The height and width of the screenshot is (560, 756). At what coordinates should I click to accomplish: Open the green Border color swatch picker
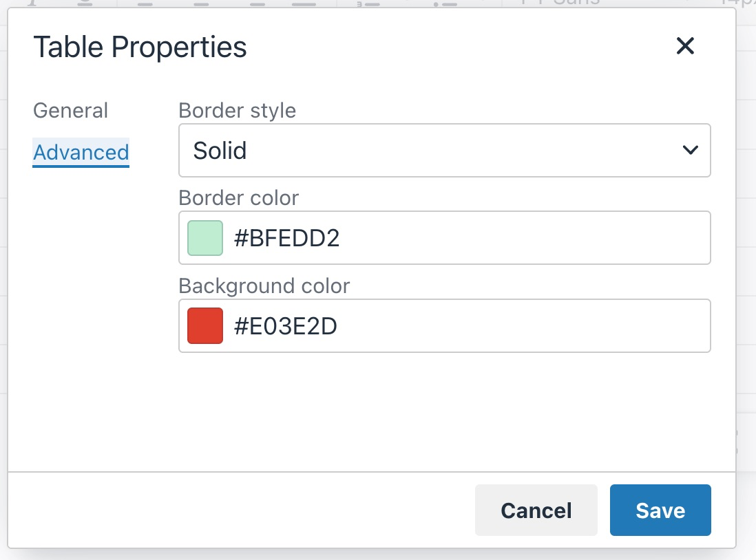pos(205,238)
